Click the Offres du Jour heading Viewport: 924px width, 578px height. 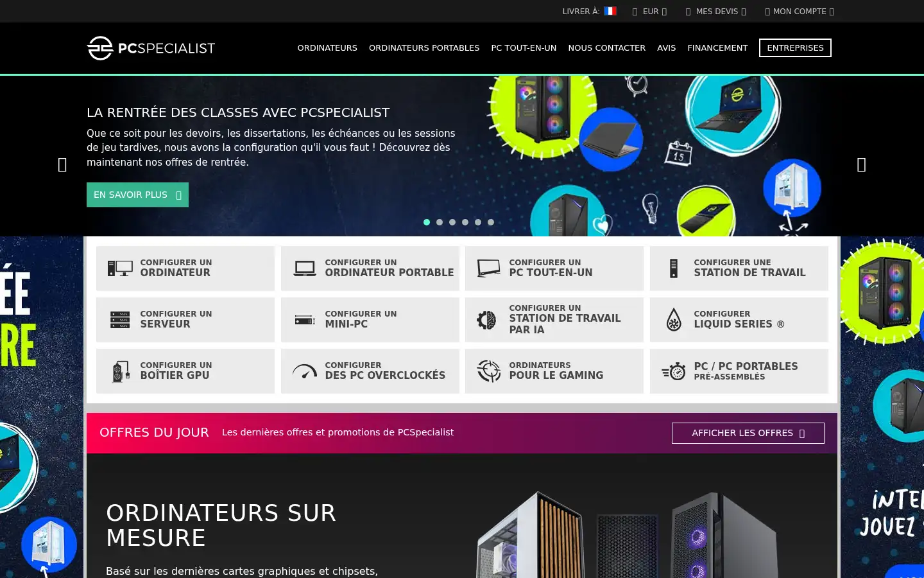tap(154, 432)
